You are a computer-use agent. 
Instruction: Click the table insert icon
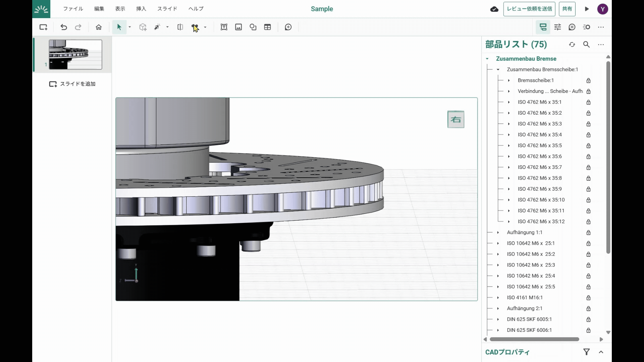point(267,27)
